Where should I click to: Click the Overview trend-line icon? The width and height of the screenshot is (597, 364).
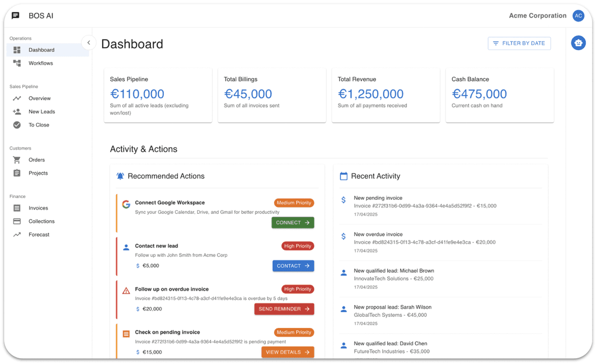click(x=17, y=98)
